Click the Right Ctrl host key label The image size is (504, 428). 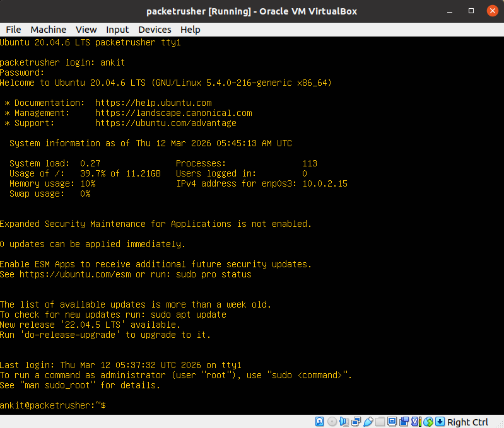[468, 422]
